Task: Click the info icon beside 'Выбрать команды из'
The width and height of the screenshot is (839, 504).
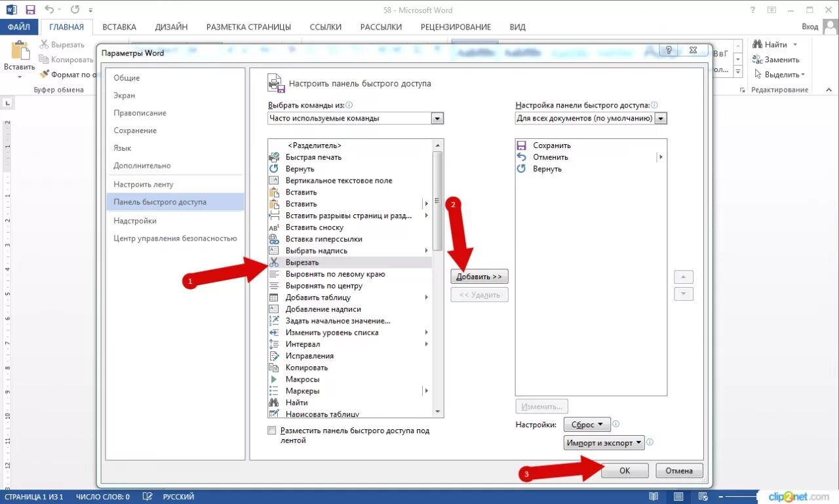Action: coord(349,105)
